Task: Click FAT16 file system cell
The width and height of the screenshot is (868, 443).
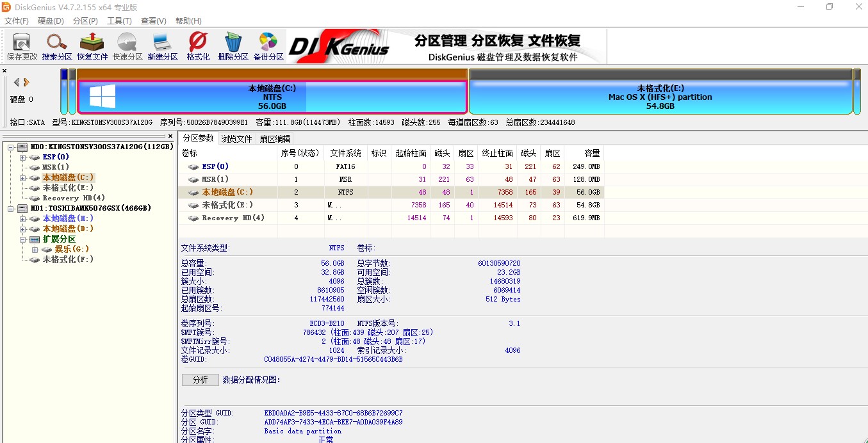Action: [346, 166]
